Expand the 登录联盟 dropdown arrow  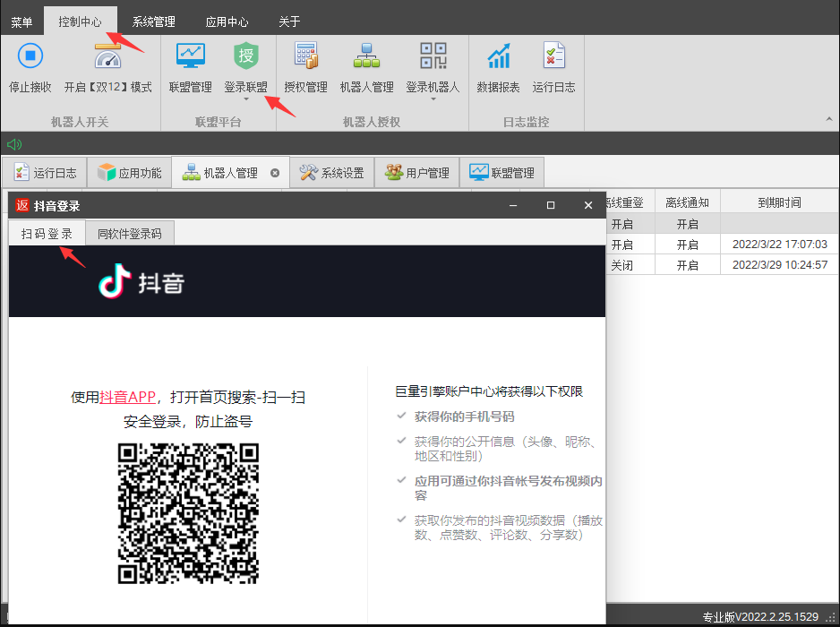[246, 99]
